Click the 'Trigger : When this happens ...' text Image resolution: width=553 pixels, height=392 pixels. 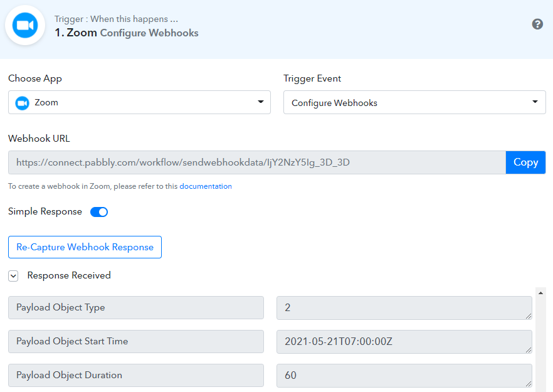116,19
